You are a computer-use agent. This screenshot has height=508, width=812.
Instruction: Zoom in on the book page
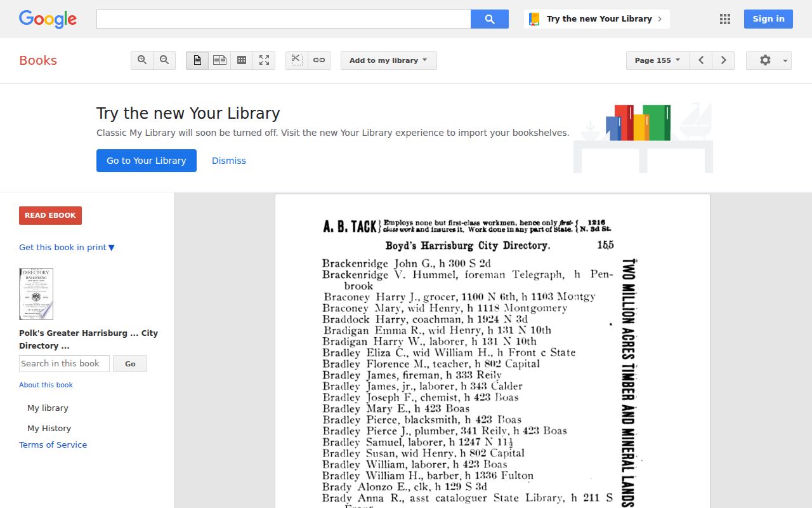click(x=142, y=60)
